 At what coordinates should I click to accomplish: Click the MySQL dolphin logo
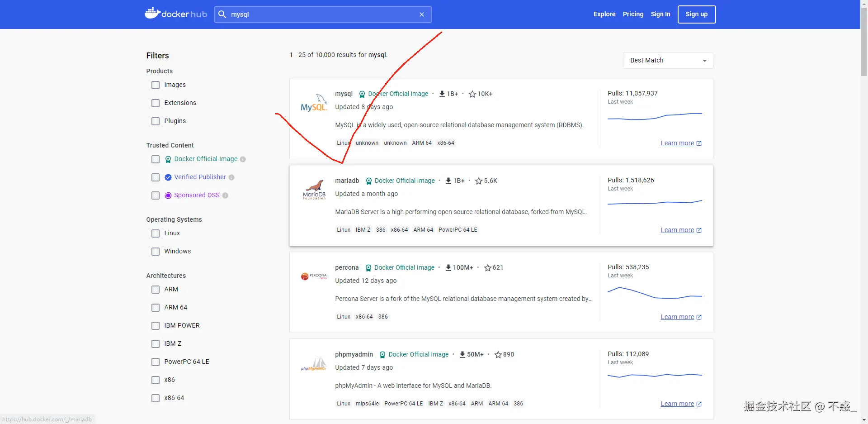pos(314,103)
